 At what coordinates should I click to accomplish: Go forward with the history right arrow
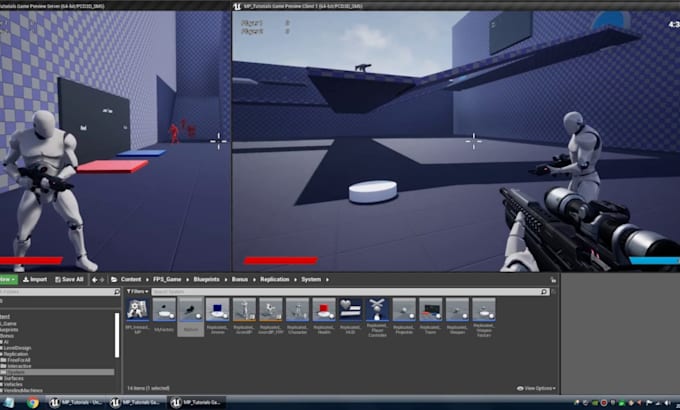(102, 280)
